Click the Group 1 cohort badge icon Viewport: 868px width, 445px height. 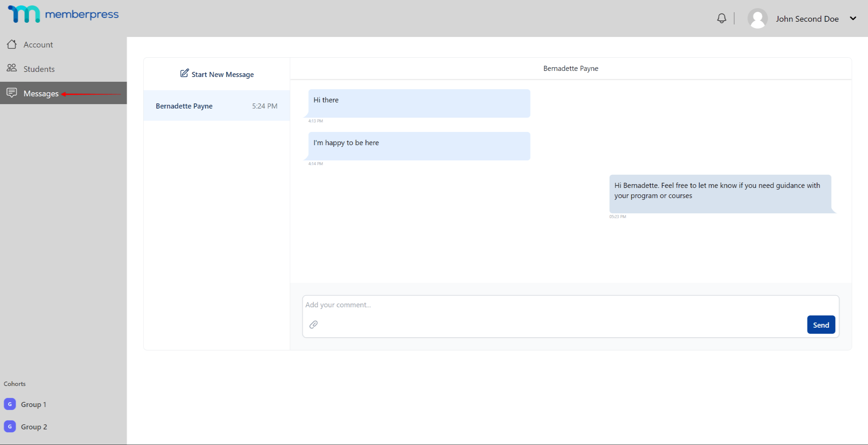10,404
